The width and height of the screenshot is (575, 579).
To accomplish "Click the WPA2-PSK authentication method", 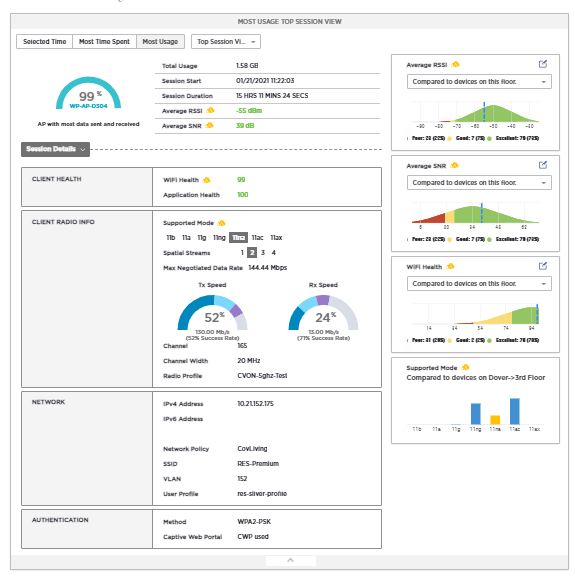I will click(x=254, y=521).
